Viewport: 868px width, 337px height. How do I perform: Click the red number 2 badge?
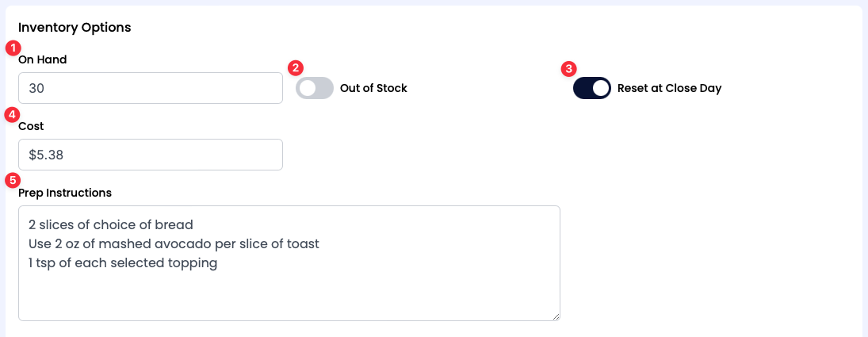click(x=296, y=67)
